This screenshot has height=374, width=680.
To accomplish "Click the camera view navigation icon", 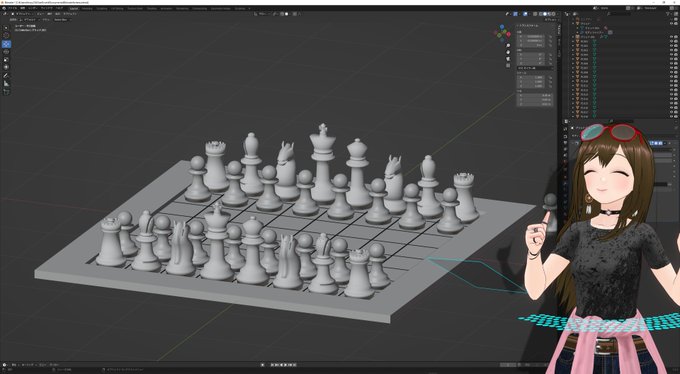I will click(508, 59).
